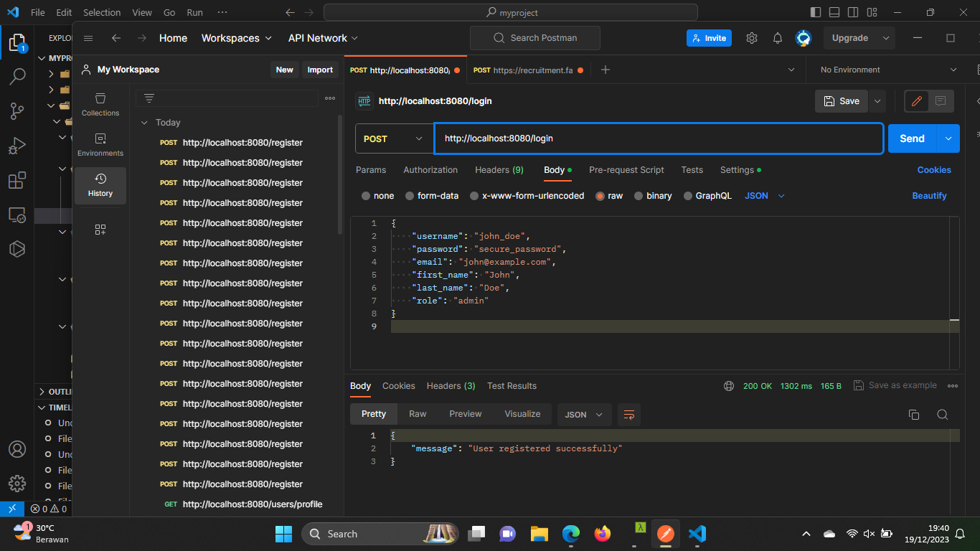Beautify the JSON request body
This screenshot has width=980, height=551.
click(x=929, y=195)
